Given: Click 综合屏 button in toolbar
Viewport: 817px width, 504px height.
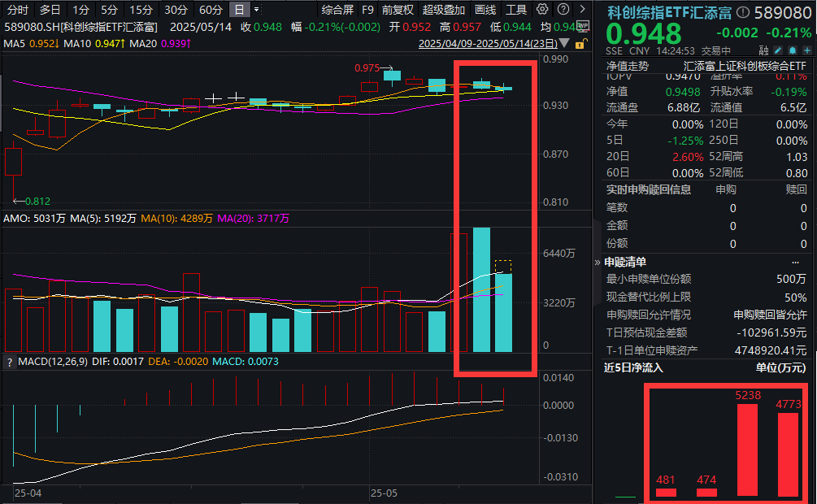Looking at the screenshot, I should click(x=337, y=10).
